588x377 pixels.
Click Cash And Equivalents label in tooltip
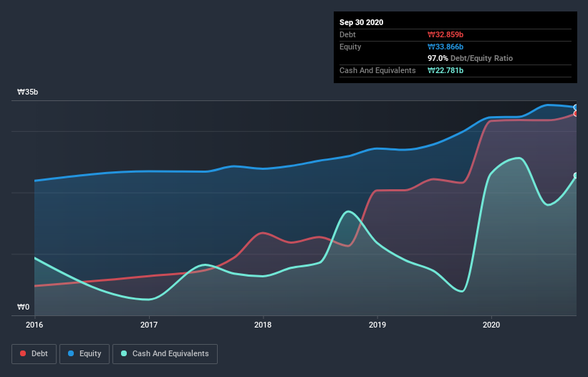click(x=377, y=70)
